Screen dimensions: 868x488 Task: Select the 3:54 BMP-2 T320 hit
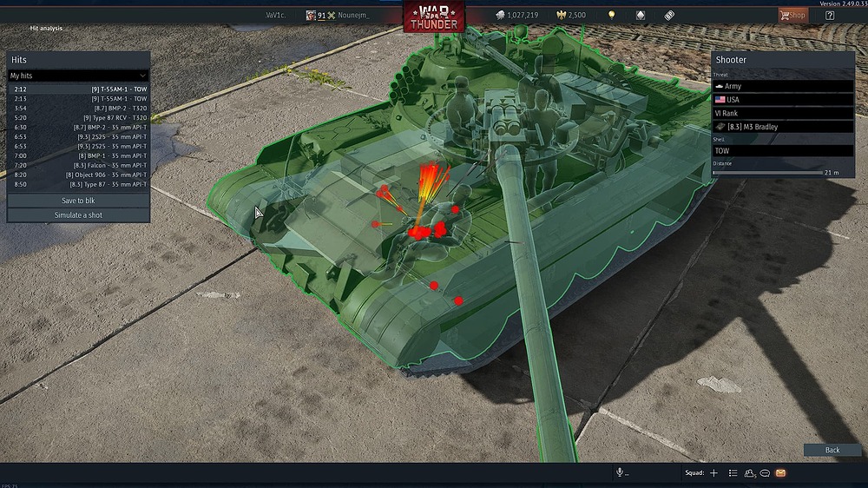pos(78,108)
